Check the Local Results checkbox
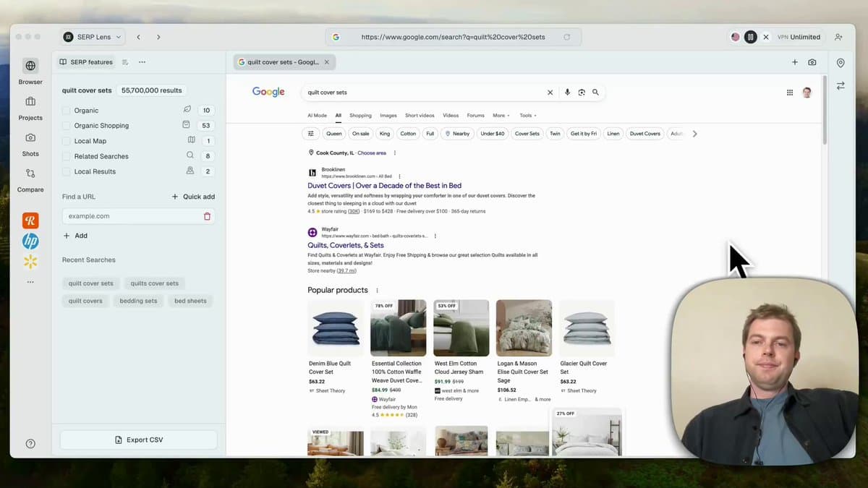 pyautogui.click(x=67, y=171)
